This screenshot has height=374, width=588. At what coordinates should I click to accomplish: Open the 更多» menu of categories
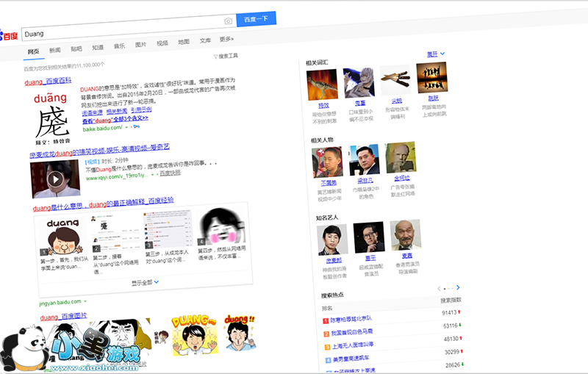[226, 39]
